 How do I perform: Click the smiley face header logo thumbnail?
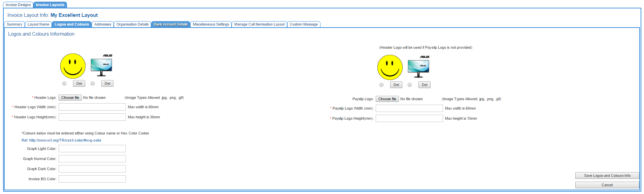tap(73, 66)
